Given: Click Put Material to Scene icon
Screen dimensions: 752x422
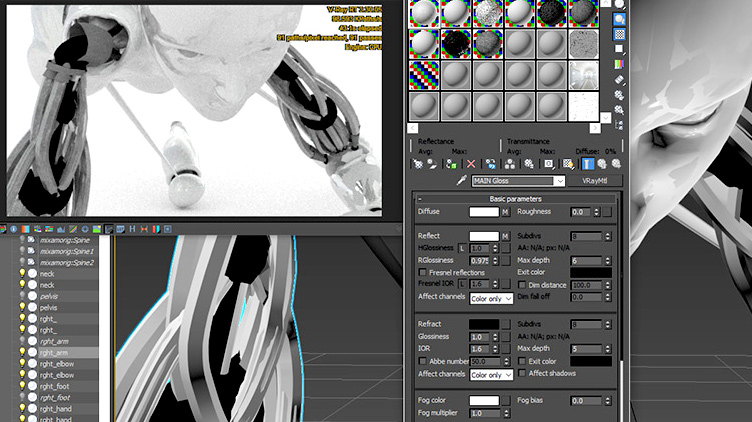Looking at the screenshot, I should (x=433, y=164).
